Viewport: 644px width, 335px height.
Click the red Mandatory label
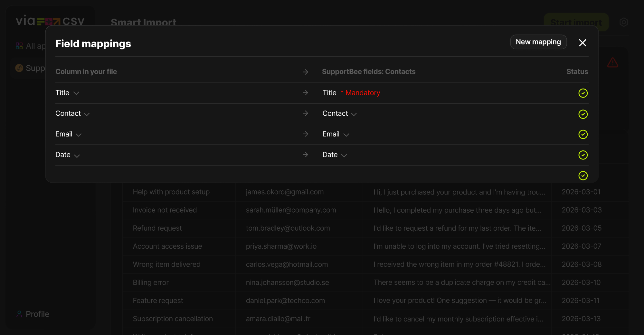tap(360, 93)
